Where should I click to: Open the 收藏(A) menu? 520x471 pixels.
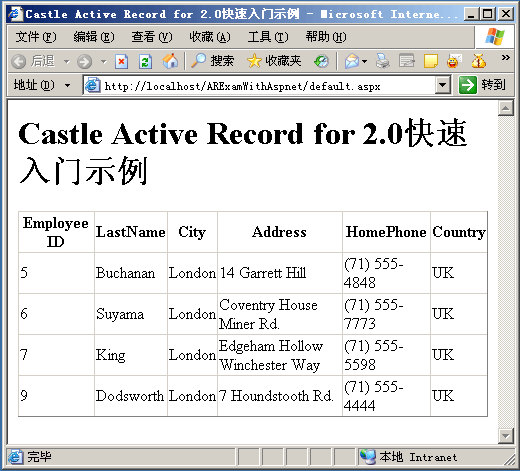pos(210,37)
